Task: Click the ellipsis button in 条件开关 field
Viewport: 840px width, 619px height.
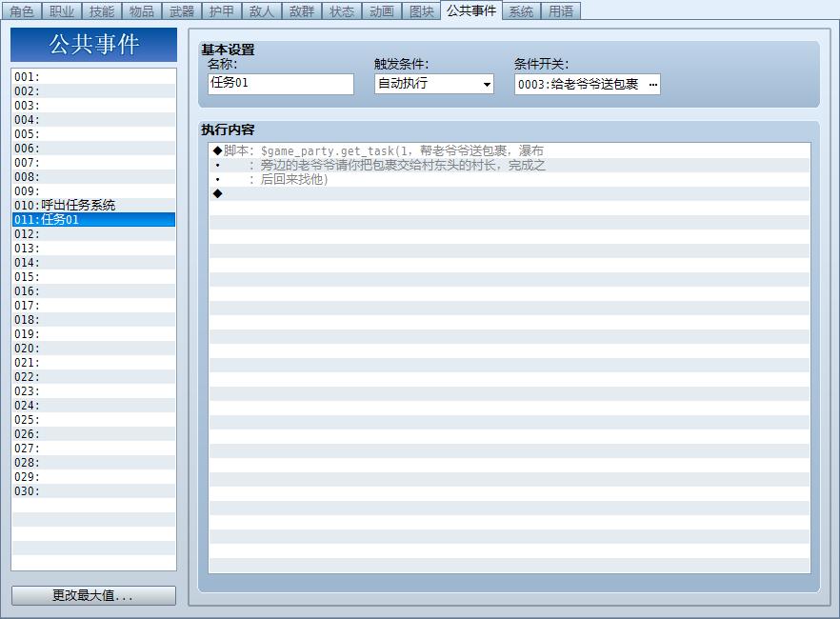Action: click(652, 85)
